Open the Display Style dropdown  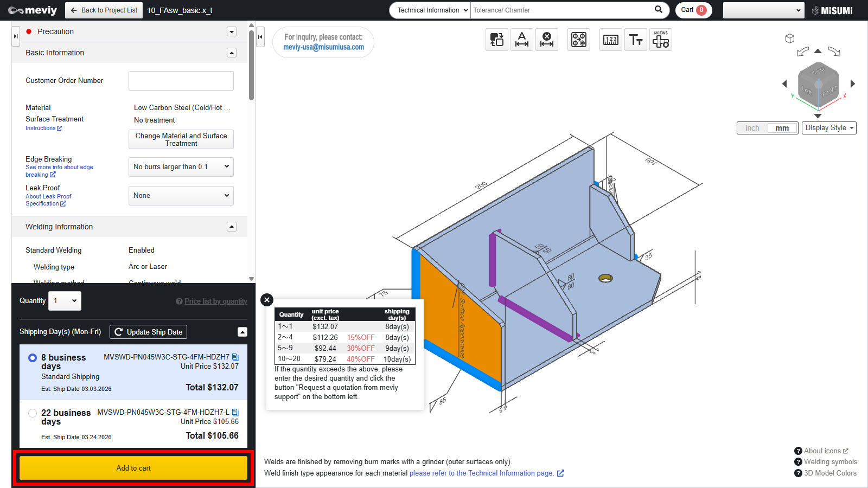(828, 128)
